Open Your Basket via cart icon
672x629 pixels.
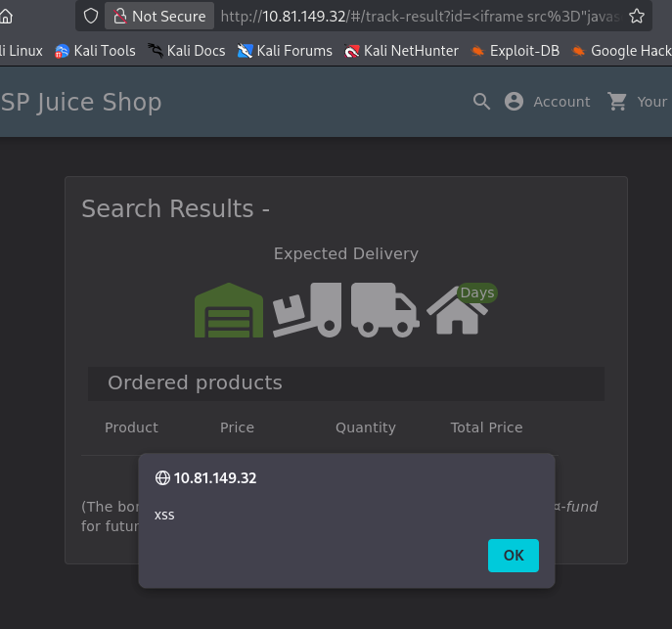click(638, 102)
